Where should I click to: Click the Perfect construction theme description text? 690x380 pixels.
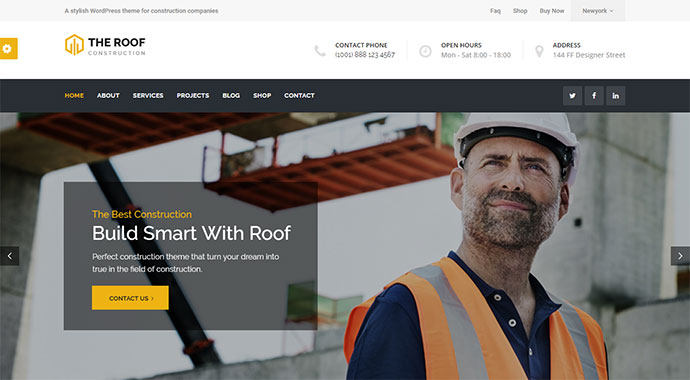pyautogui.click(x=185, y=263)
